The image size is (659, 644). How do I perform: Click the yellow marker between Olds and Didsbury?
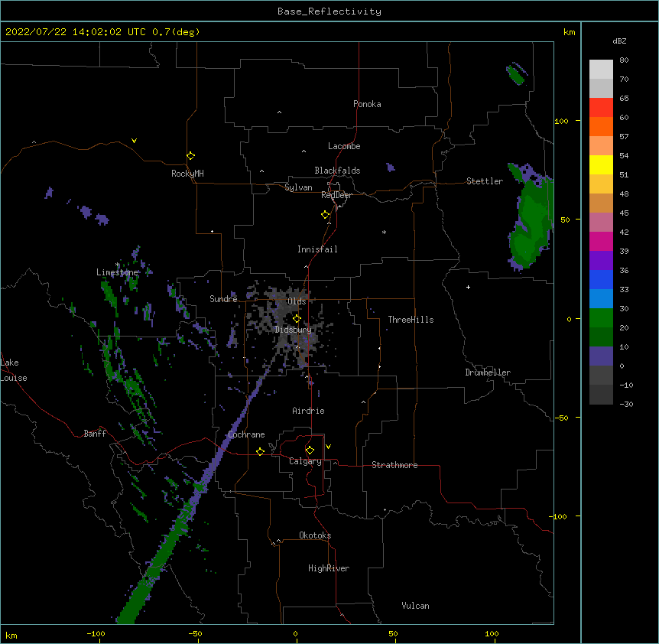pos(297,318)
